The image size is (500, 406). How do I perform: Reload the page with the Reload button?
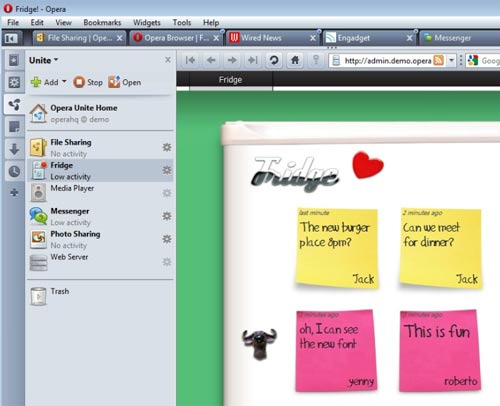click(274, 60)
